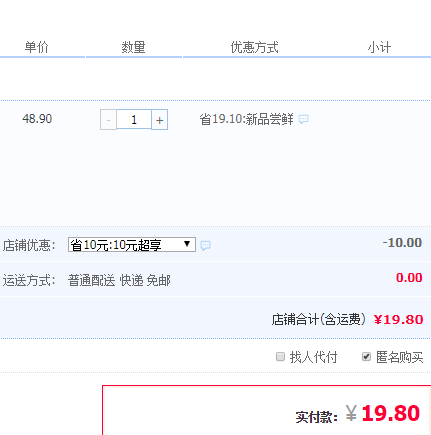Click the 实付款 amount 19.80
431x435 pixels.
click(x=390, y=413)
